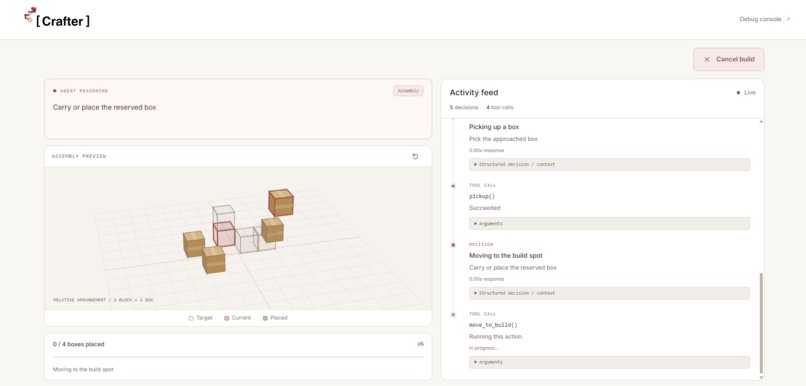Image resolution: width=806 pixels, height=386 pixels.
Task: Click the Current legend swatch
Action: [227, 318]
